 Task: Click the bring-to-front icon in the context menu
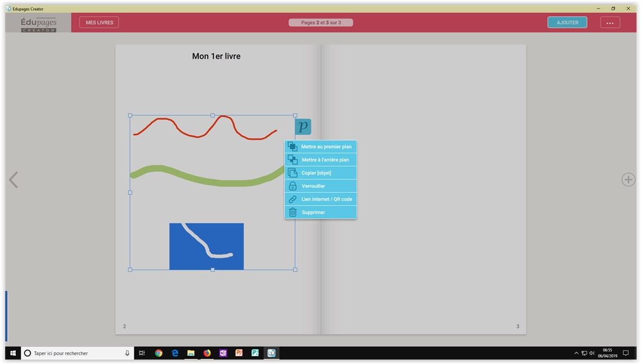(x=292, y=146)
